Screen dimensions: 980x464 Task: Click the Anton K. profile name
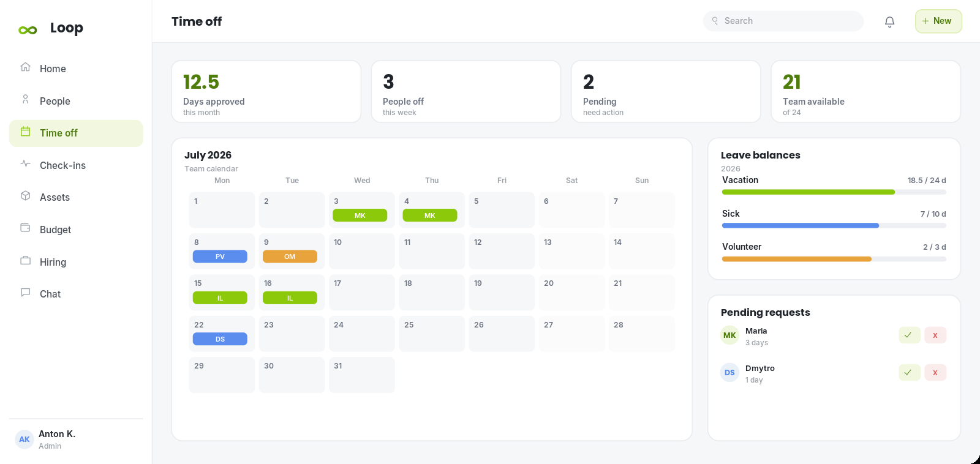57,434
